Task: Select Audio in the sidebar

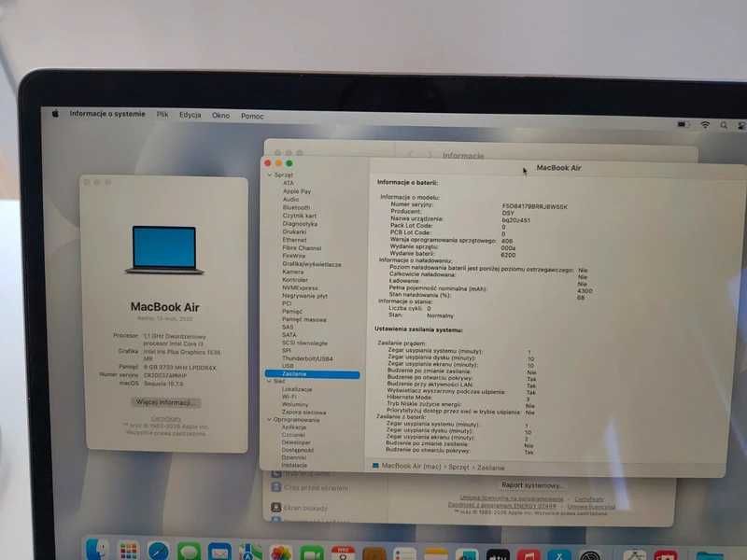Action: [x=290, y=199]
